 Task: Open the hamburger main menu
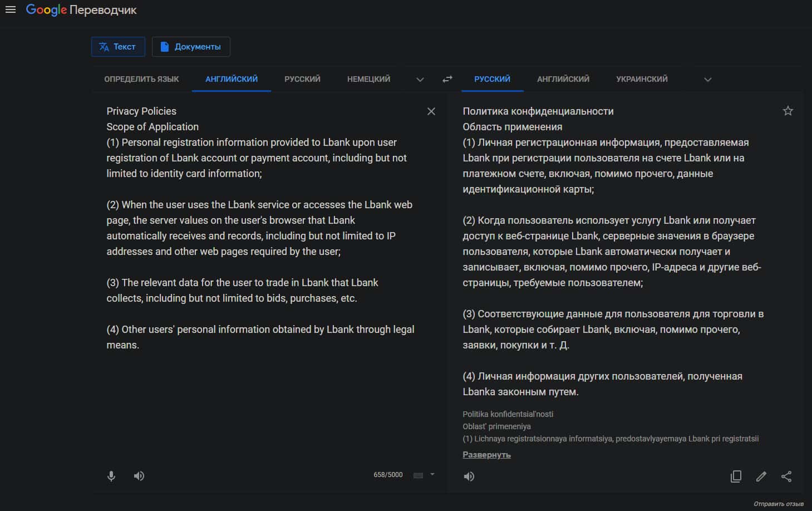[11, 9]
